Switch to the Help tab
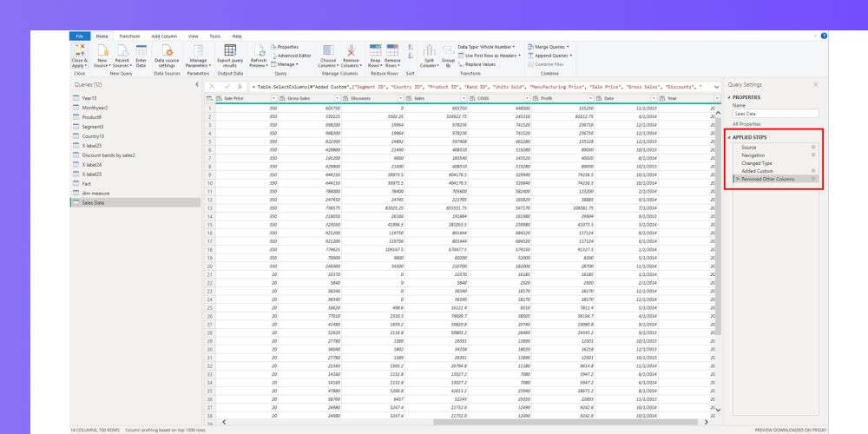 pyautogui.click(x=237, y=36)
